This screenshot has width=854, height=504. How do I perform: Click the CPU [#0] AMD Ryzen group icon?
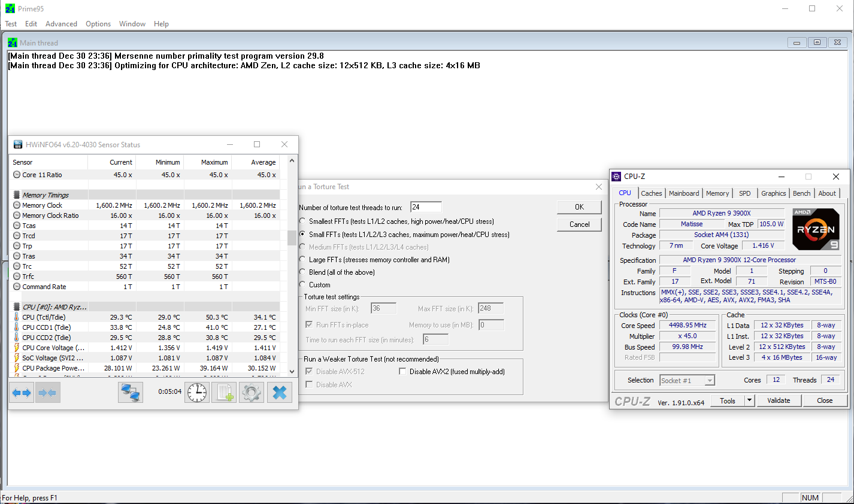click(17, 307)
